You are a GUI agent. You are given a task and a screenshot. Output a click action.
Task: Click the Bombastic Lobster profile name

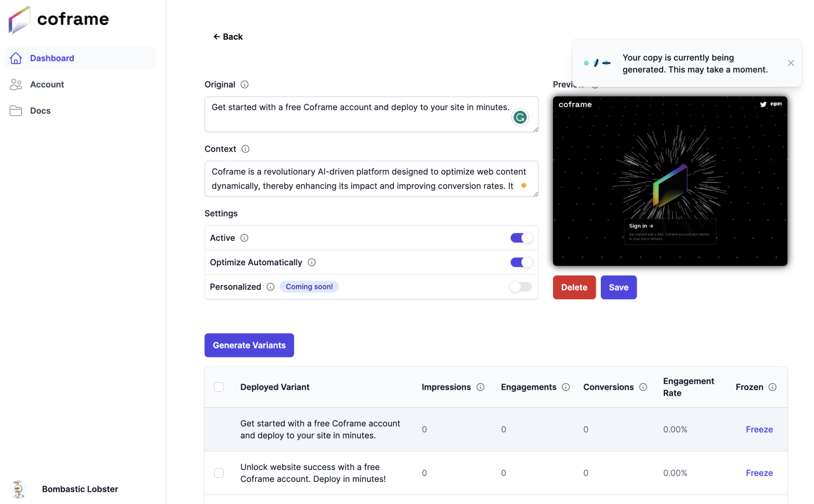(x=80, y=489)
